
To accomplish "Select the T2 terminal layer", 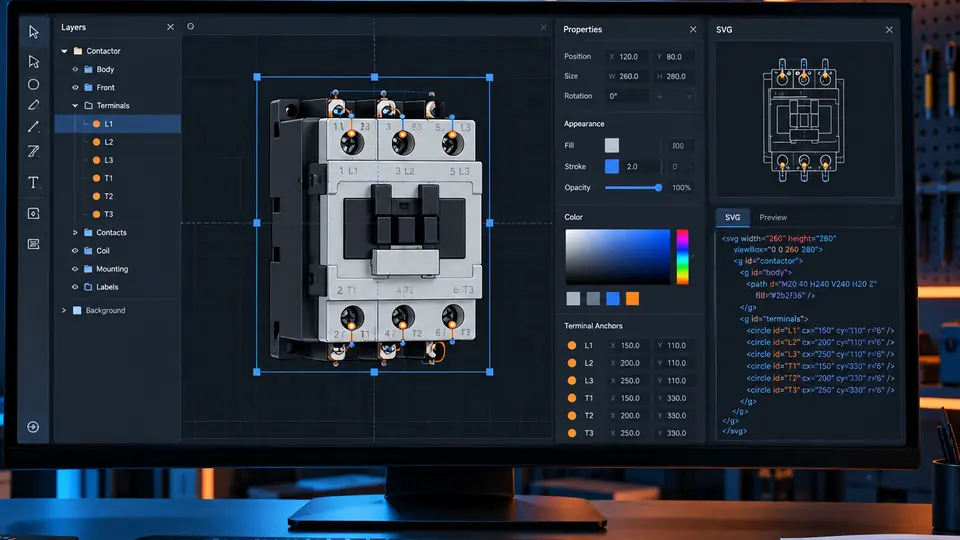I will 118,196.
